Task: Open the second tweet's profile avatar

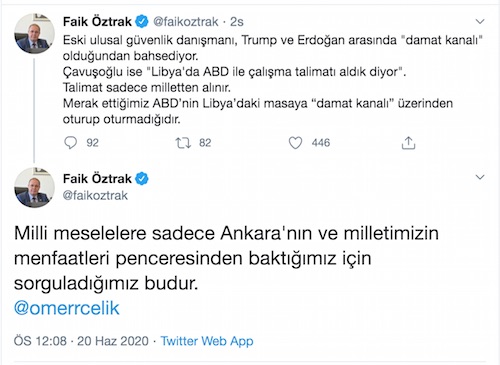Action: [x=34, y=188]
